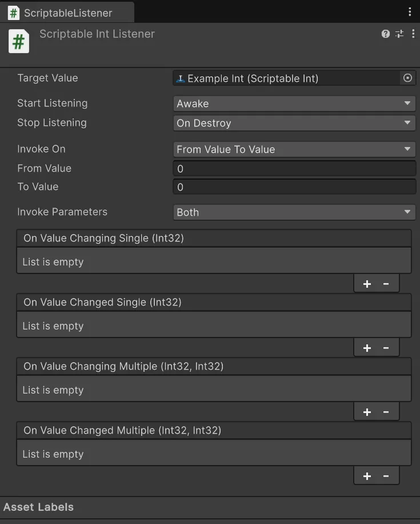Open the Invoke Parameters dropdown set to Both
Screen dimensions: 420x524
(x=294, y=212)
